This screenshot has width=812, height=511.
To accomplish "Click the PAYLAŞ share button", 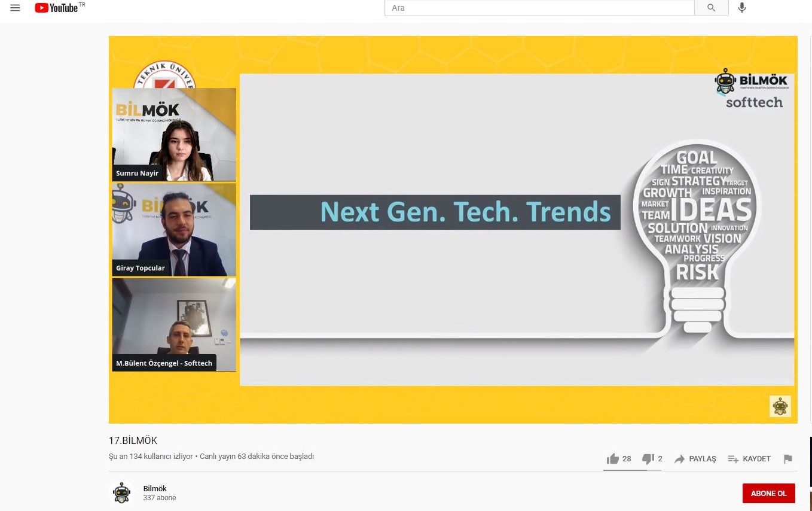I will pos(695,459).
